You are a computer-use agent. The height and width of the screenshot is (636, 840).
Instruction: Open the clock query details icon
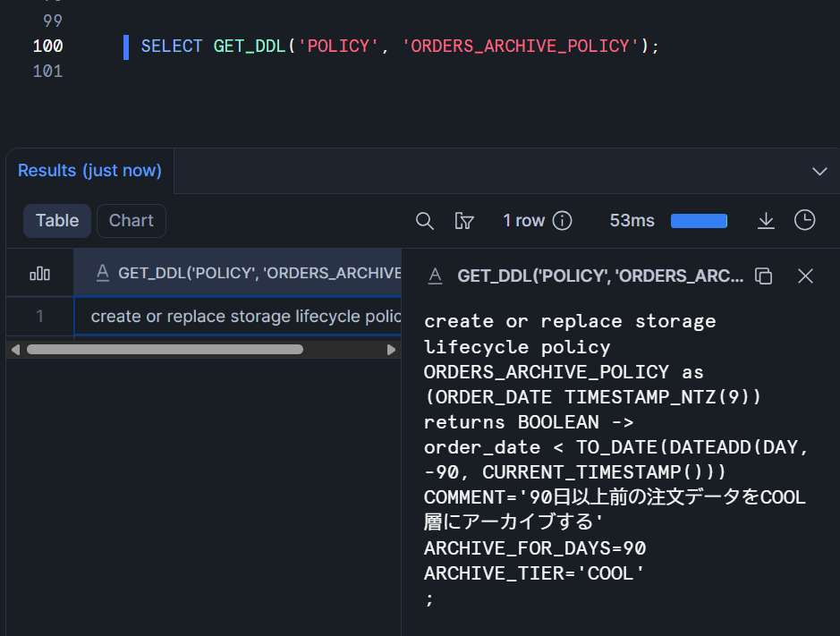coord(805,220)
